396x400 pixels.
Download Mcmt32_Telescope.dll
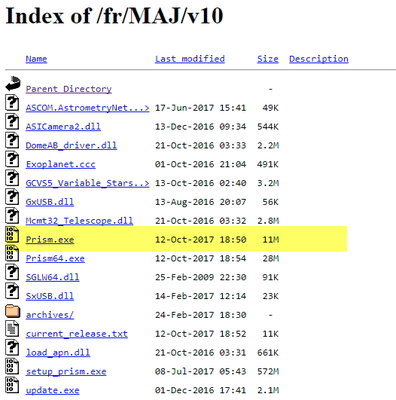(79, 221)
